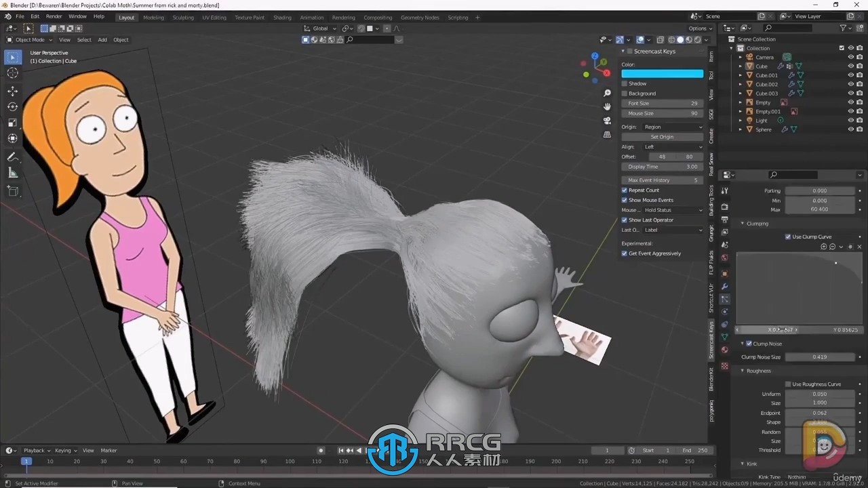Open the Origin Region dropdown

click(673, 127)
